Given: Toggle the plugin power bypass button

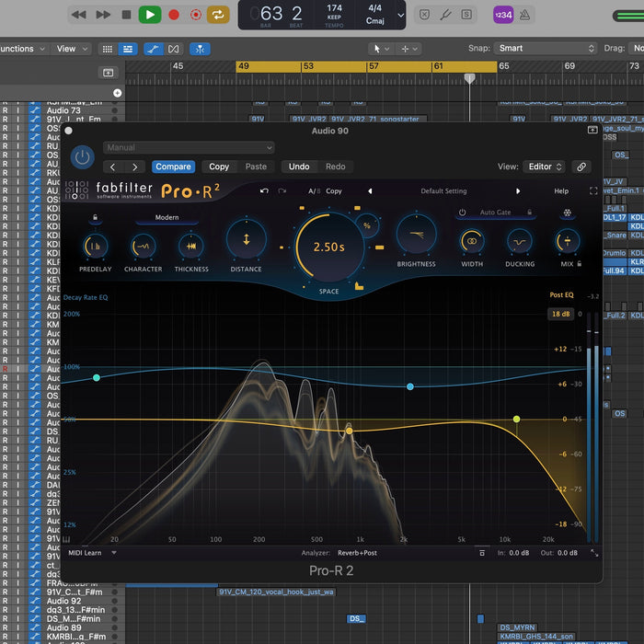Looking at the screenshot, I should (82, 157).
